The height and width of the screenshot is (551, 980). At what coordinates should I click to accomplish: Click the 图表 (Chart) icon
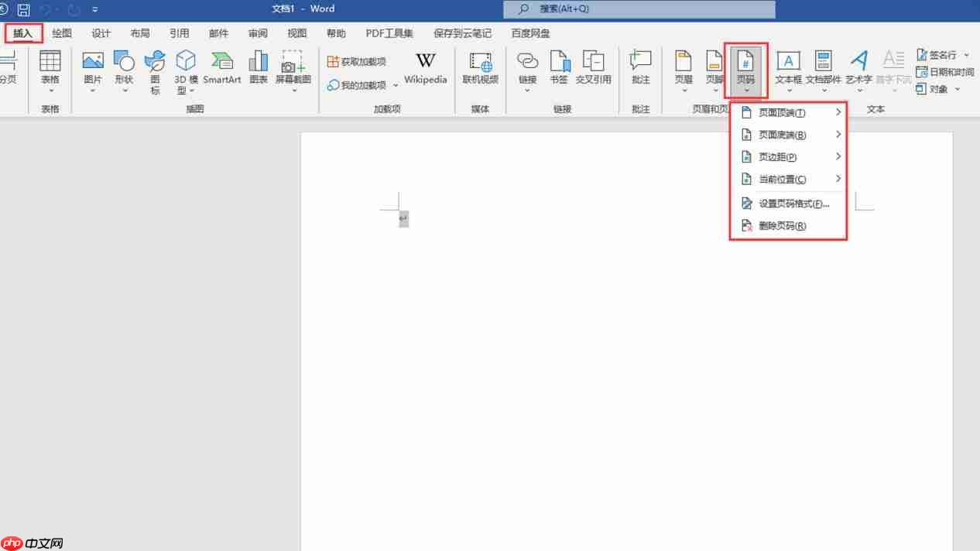point(259,61)
